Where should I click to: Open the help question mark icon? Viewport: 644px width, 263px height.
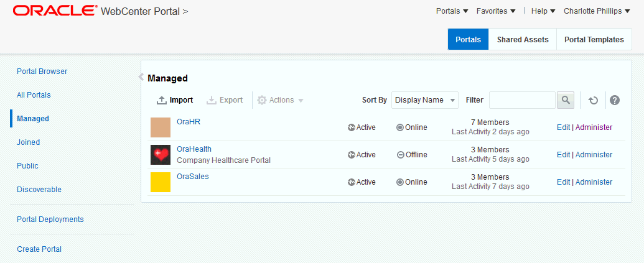tap(615, 100)
